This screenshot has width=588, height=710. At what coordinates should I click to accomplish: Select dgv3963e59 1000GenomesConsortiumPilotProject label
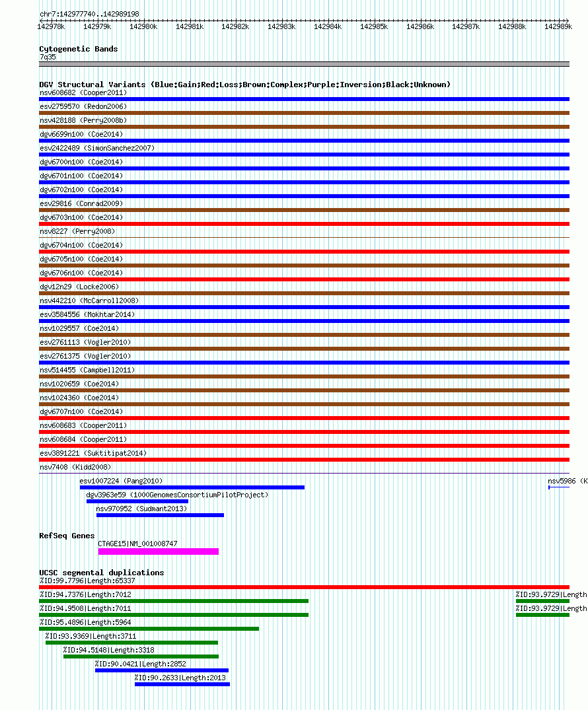tap(177, 495)
